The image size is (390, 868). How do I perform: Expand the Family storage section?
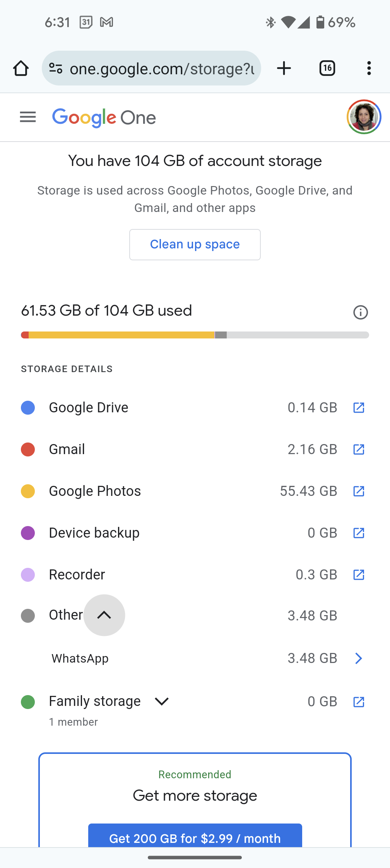pyautogui.click(x=162, y=701)
